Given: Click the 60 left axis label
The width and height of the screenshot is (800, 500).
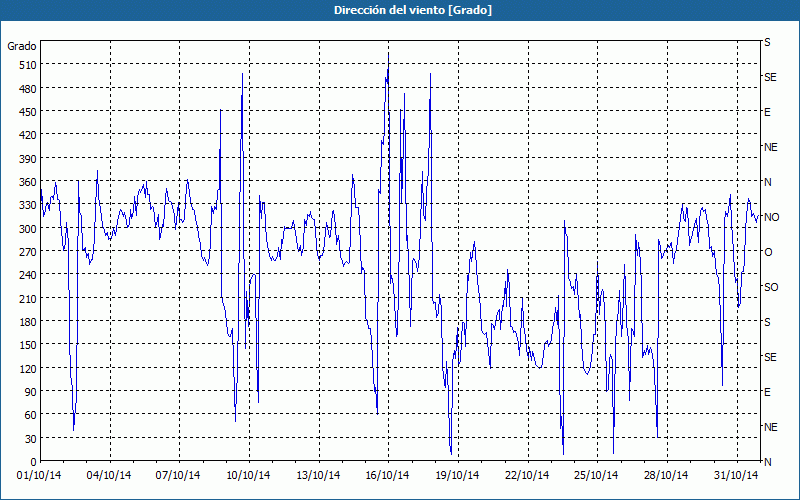Looking at the screenshot, I should point(31,415).
